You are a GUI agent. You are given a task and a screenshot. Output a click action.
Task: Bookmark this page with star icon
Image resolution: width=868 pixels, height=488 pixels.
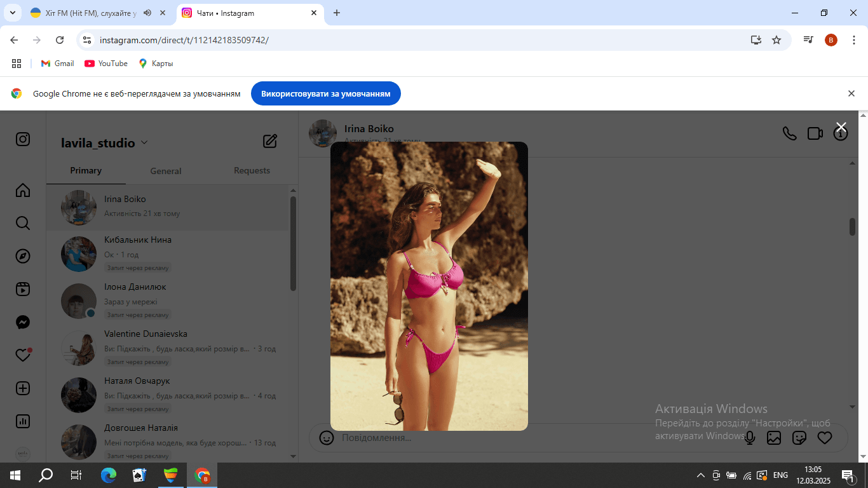[x=776, y=40]
